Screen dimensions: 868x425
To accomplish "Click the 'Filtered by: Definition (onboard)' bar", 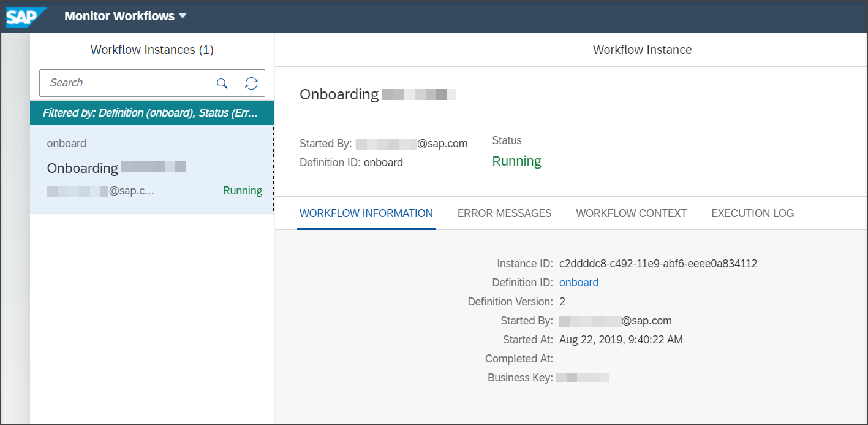I will 152,113.
